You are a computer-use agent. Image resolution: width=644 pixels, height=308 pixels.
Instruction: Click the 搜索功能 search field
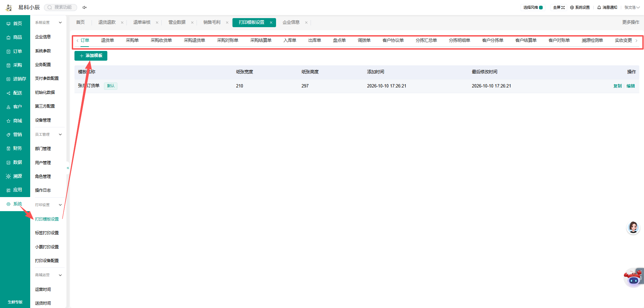pos(61,7)
